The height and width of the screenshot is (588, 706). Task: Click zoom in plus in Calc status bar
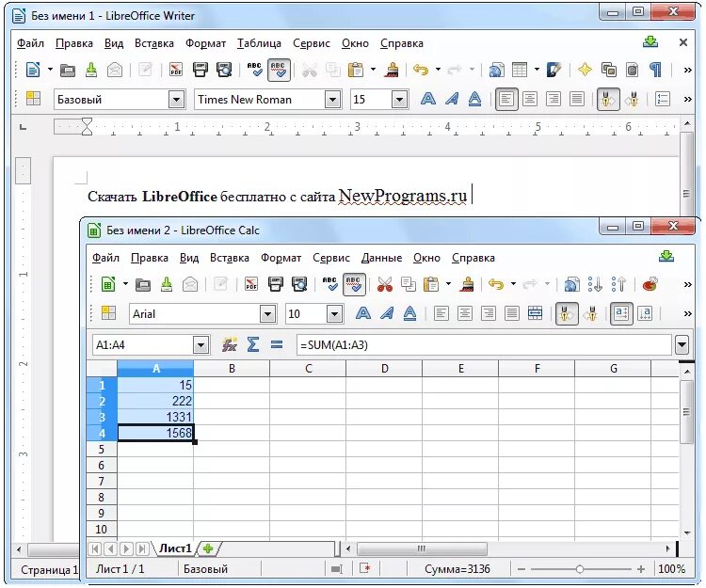(x=641, y=569)
